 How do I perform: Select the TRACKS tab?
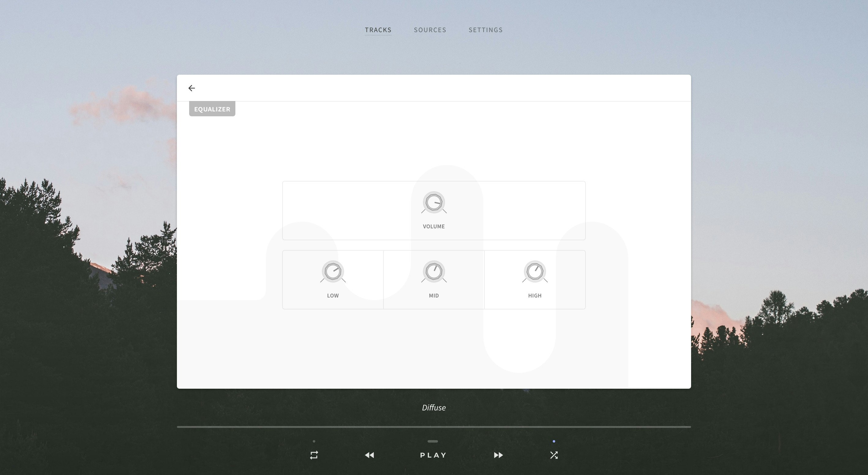(x=378, y=30)
